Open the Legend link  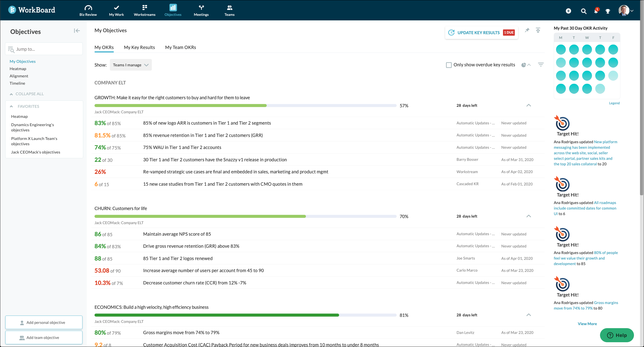tap(614, 103)
